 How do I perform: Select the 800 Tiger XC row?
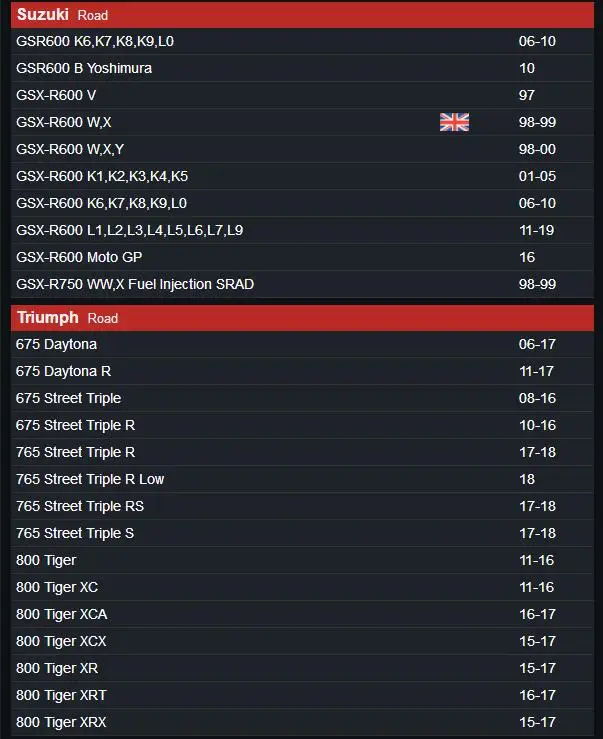pyautogui.click(x=57, y=587)
